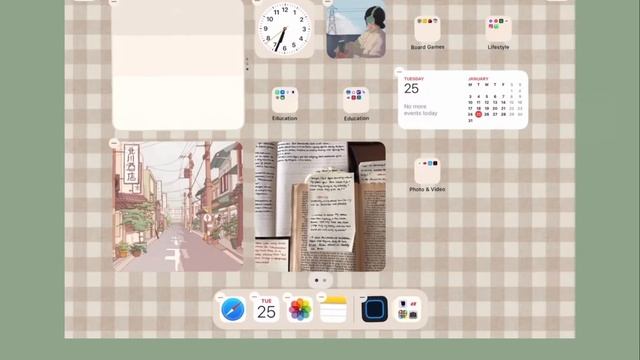Tap "No more events today" text
Image resolution: width=640 pixels, height=360 pixels.
[x=420, y=110]
